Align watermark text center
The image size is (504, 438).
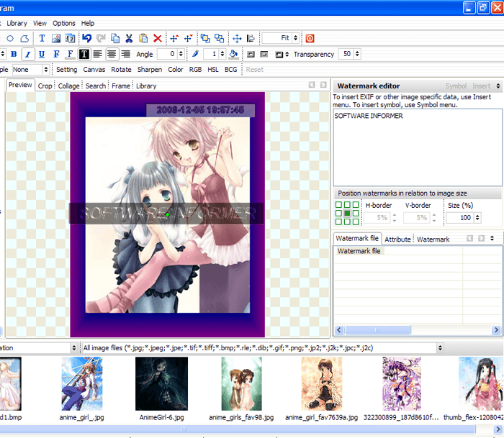[x=112, y=54]
